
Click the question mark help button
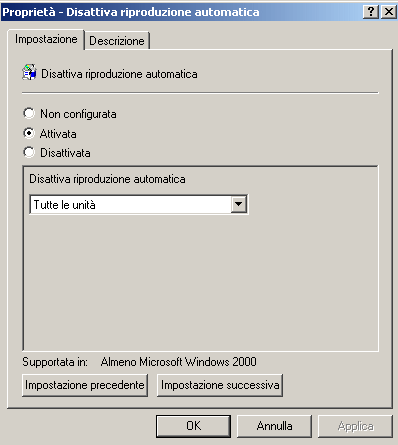(x=371, y=12)
